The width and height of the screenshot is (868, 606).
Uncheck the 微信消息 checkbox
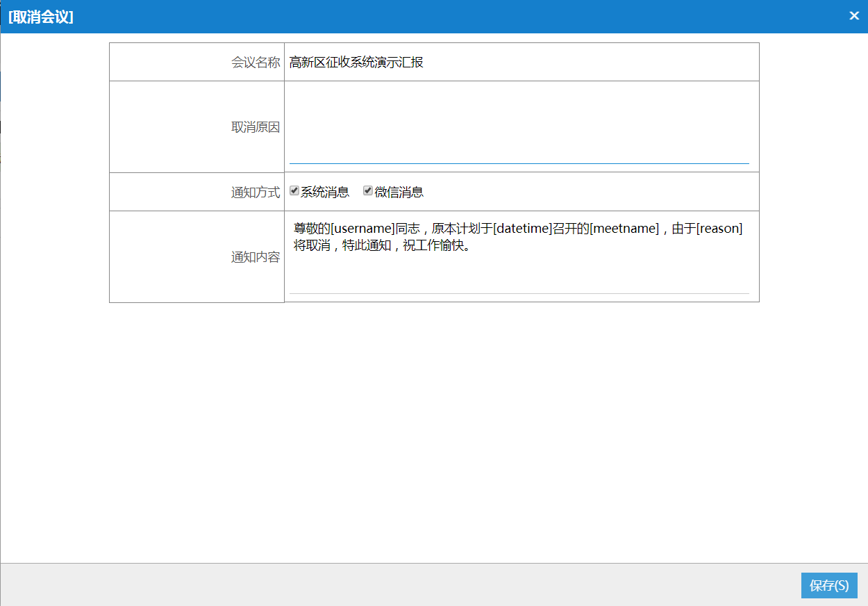[368, 191]
